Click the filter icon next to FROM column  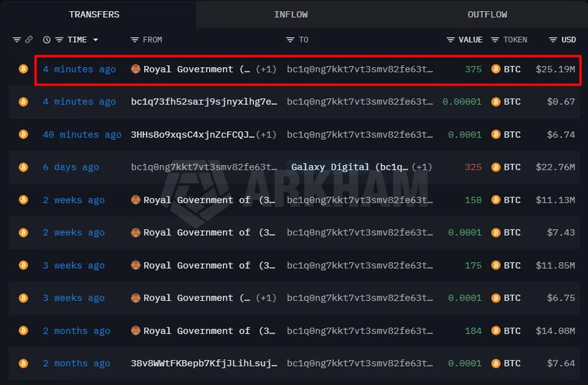tap(134, 39)
